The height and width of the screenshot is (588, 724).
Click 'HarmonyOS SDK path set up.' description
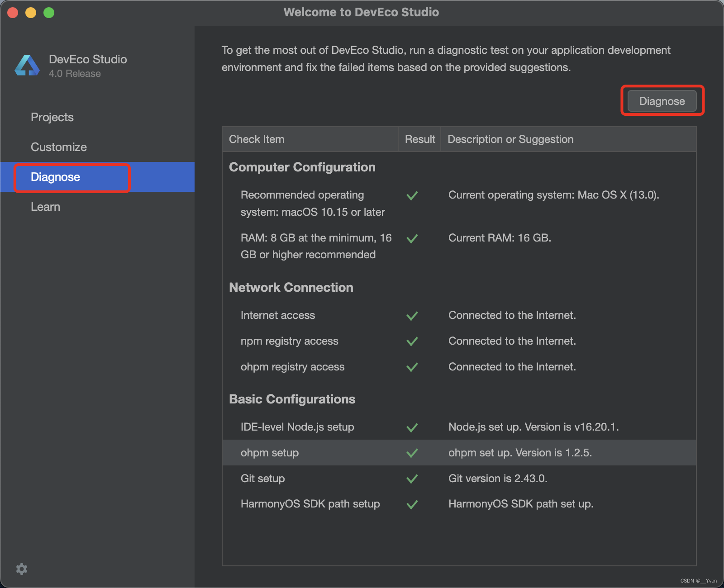click(x=521, y=504)
